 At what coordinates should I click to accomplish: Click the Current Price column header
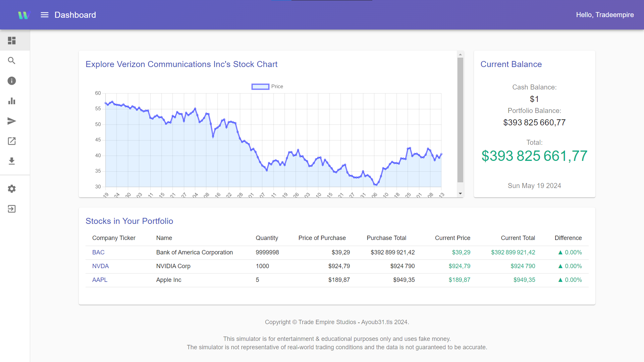pos(452,238)
